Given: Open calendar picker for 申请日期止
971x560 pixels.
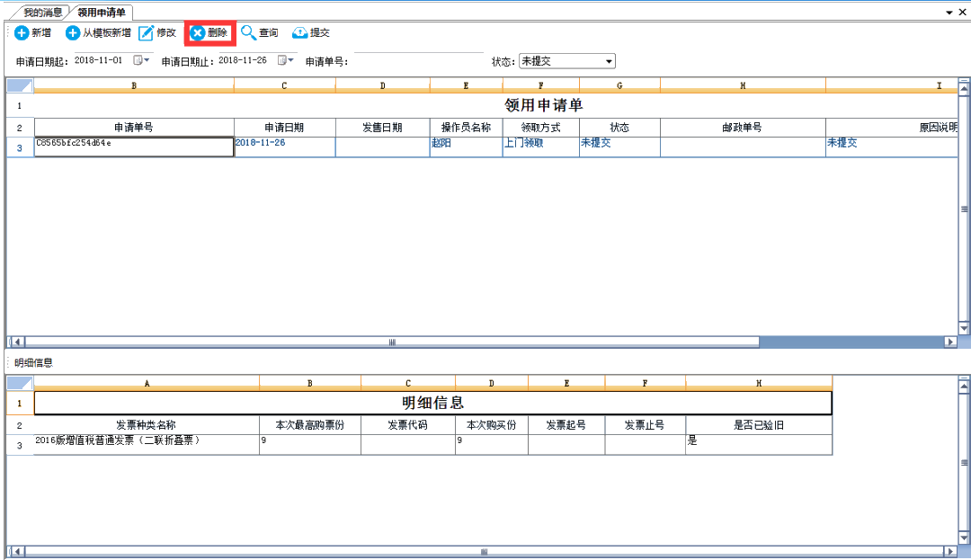Looking at the screenshot, I should pyautogui.click(x=286, y=60).
